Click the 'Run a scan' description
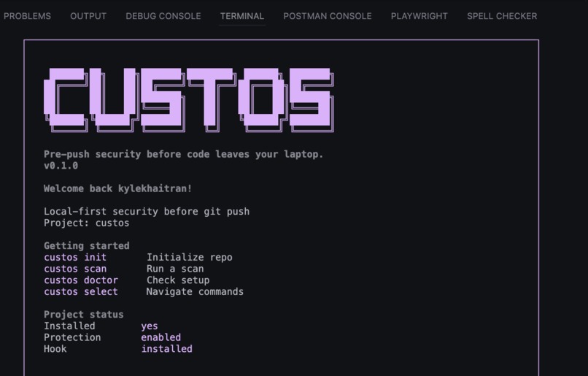Screen dimensions: 588x376 [x=175, y=269]
